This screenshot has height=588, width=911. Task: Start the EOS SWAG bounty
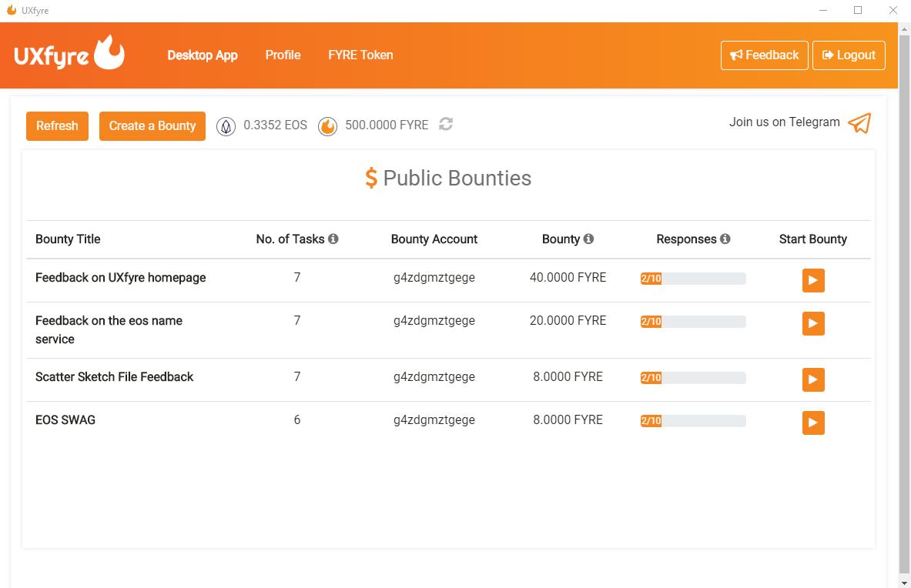coord(813,423)
